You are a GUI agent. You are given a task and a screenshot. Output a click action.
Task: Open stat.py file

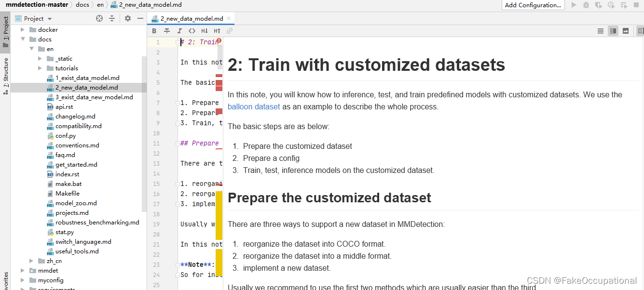65,232
